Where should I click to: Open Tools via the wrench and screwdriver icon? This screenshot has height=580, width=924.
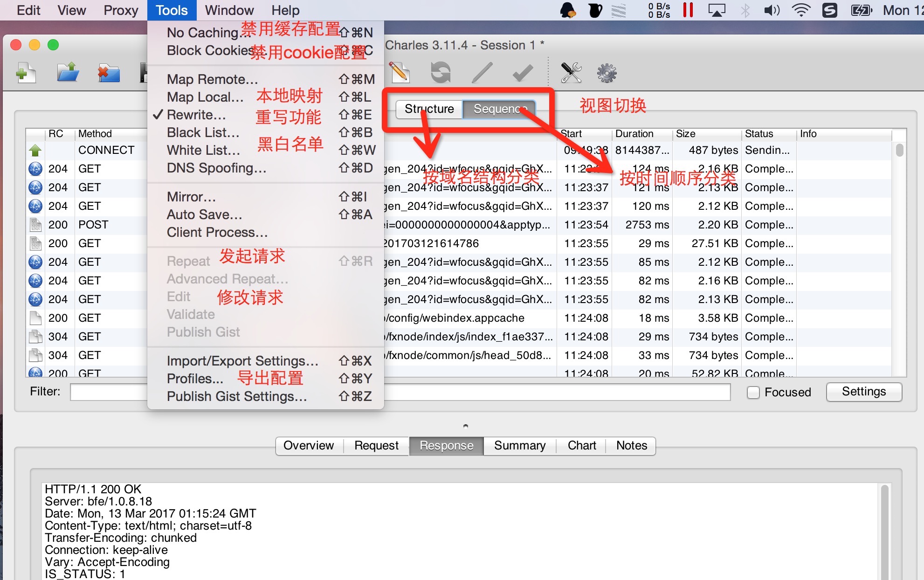click(571, 73)
